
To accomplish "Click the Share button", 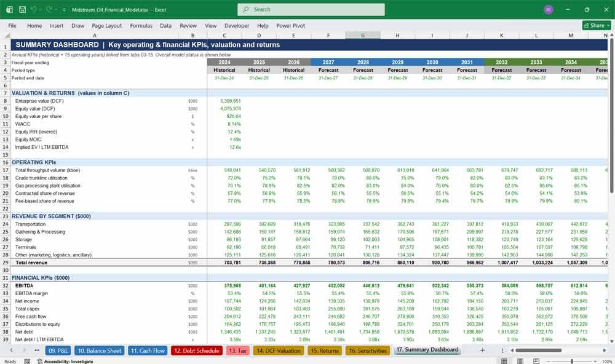I will (x=597, y=25).
